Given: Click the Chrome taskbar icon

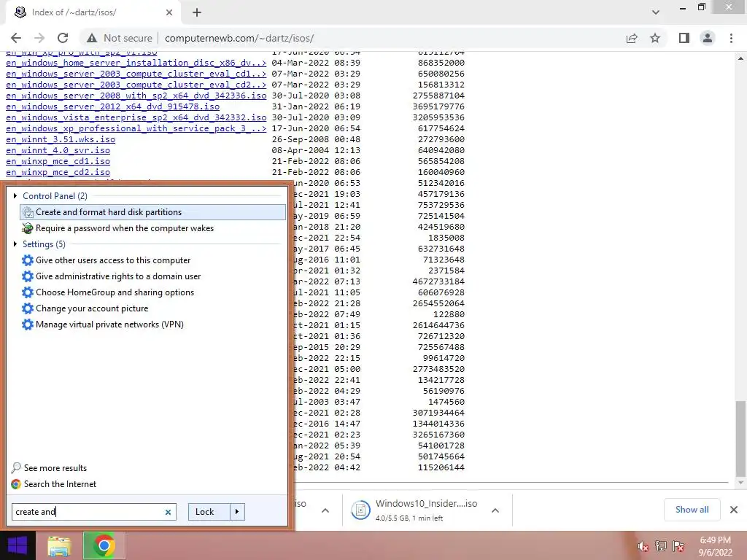Looking at the screenshot, I should [104, 545].
